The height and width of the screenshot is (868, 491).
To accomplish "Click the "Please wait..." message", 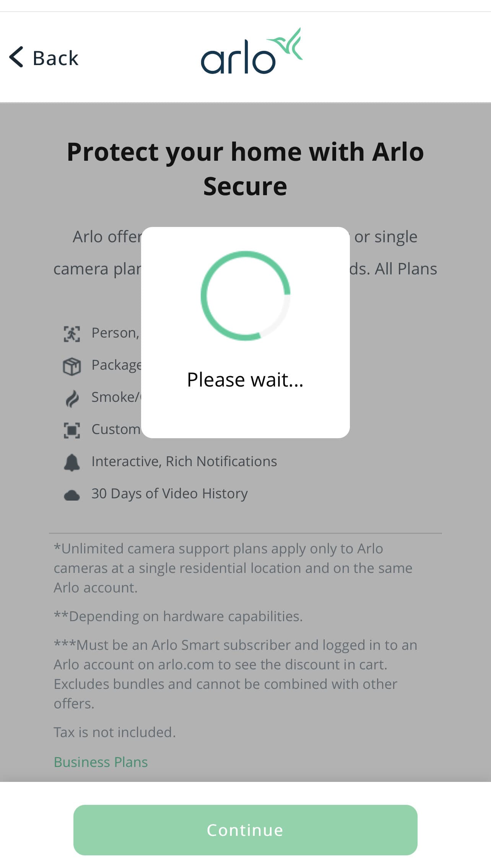I will pos(245,380).
